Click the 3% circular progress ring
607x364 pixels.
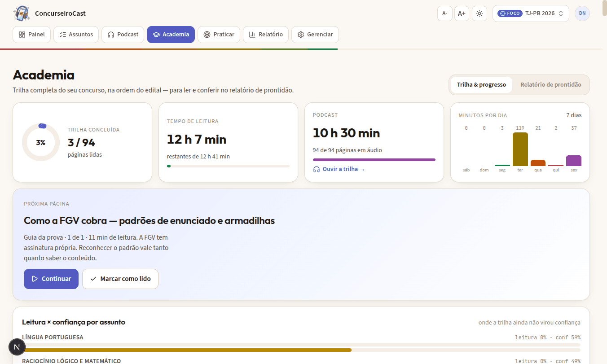click(x=40, y=142)
